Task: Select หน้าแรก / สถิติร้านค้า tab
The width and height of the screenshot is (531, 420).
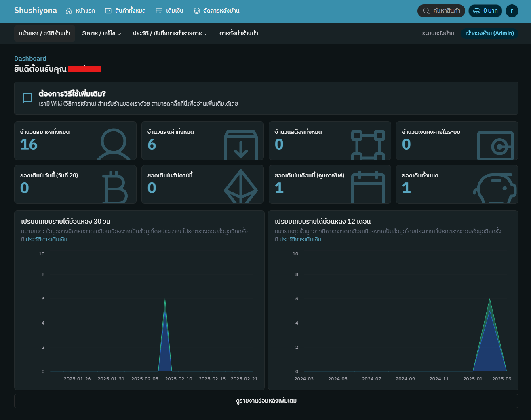Action: click(44, 34)
